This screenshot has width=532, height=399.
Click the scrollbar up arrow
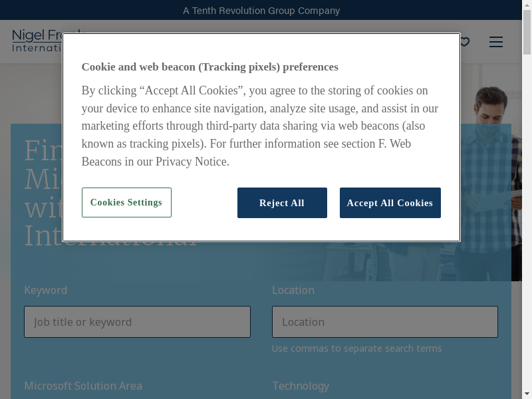[x=527, y=5]
